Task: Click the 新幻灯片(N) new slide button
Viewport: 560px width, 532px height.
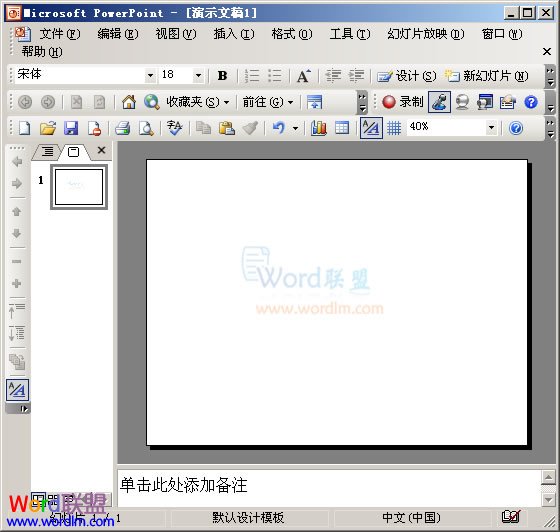Action: pos(486,76)
